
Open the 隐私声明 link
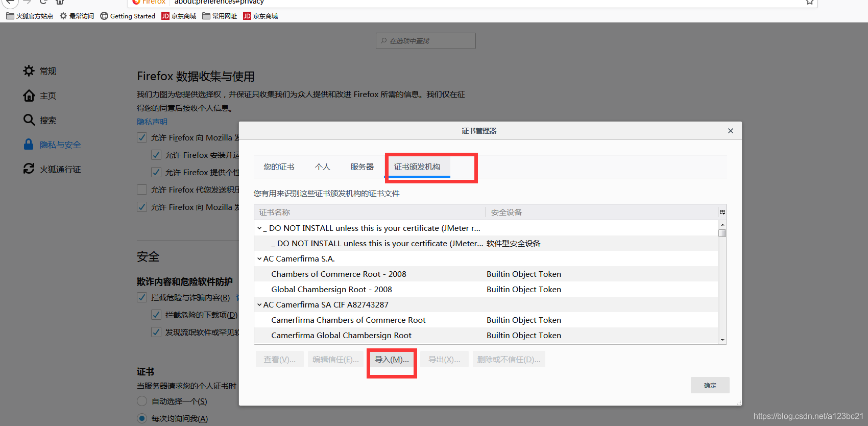point(152,122)
